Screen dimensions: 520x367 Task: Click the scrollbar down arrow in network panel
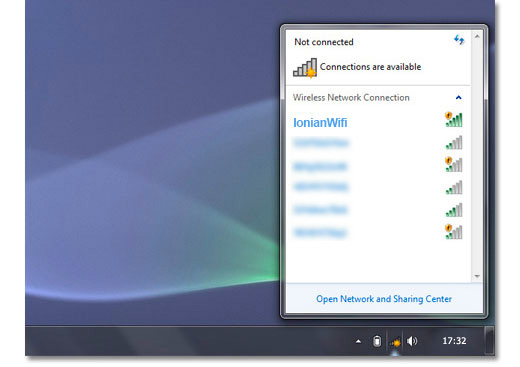[x=477, y=276]
